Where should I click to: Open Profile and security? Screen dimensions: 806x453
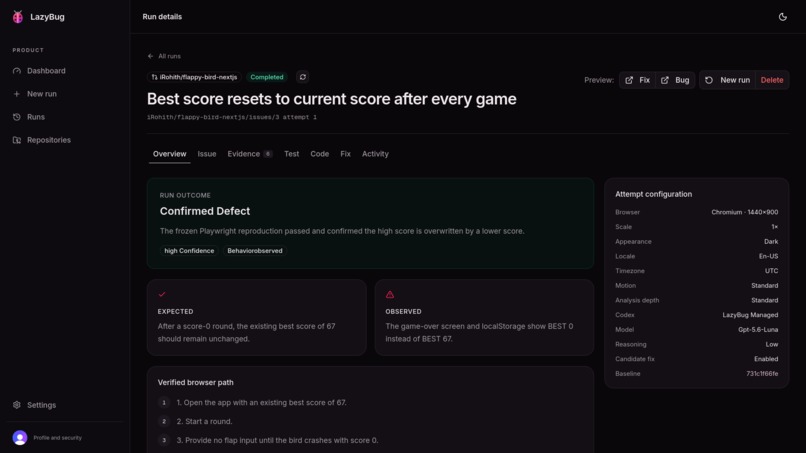(x=58, y=438)
